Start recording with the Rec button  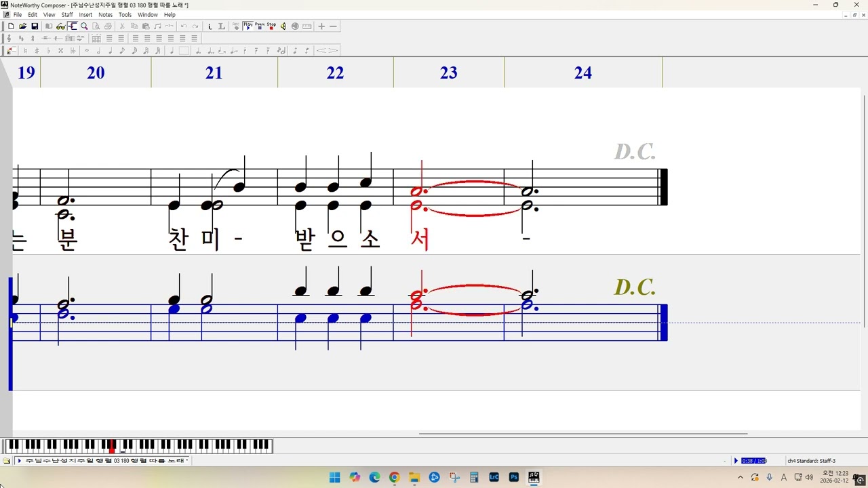click(x=236, y=26)
